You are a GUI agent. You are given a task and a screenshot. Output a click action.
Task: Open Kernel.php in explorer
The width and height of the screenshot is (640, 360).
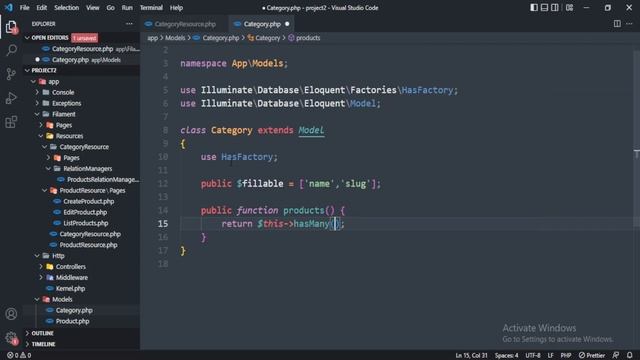pyautogui.click(x=70, y=289)
